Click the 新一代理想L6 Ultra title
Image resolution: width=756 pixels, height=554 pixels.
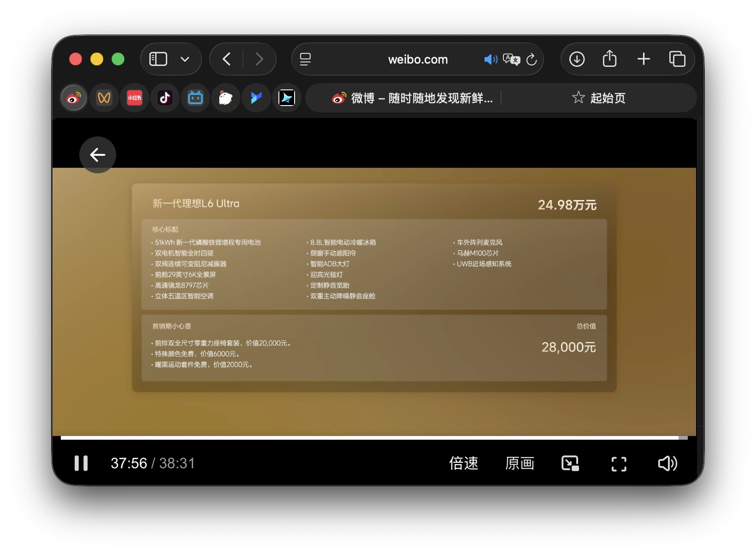coord(196,204)
